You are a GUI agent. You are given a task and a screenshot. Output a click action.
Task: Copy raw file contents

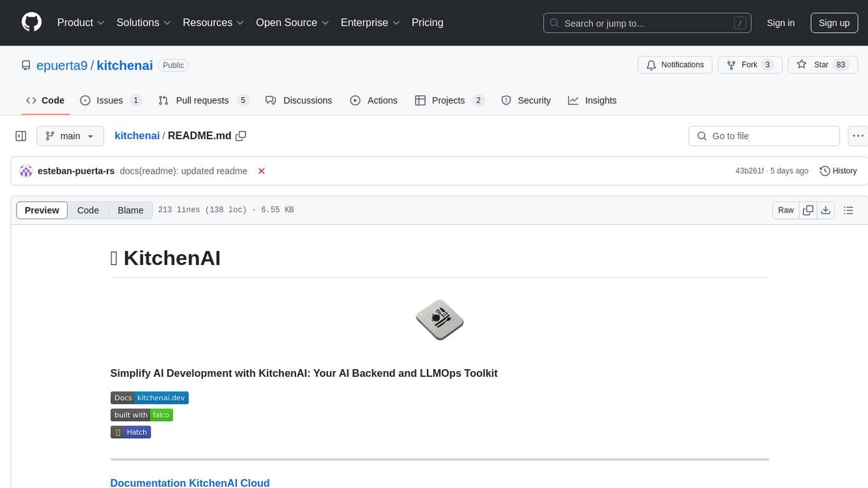click(808, 210)
